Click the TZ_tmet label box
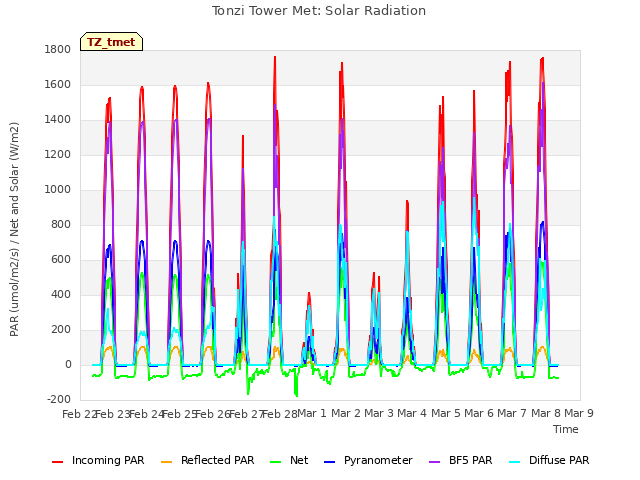 tap(111, 42)
